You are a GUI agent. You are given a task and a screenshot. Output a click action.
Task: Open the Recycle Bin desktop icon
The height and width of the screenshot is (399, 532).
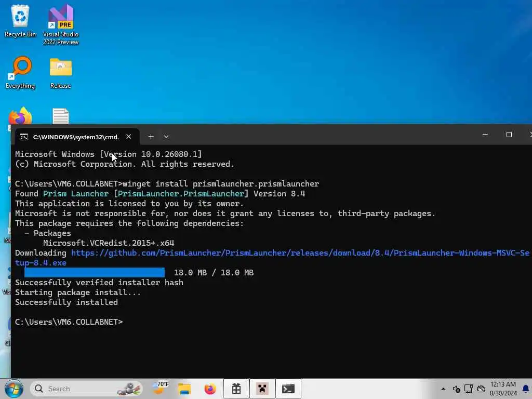click(x=20, y=21)
